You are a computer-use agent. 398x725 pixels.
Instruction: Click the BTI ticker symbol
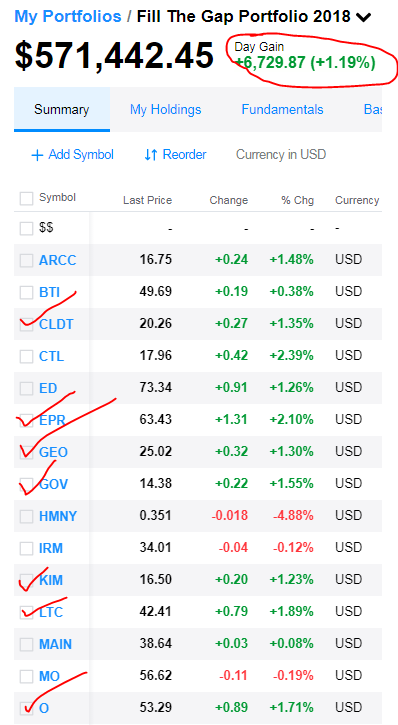click(49, 292)
